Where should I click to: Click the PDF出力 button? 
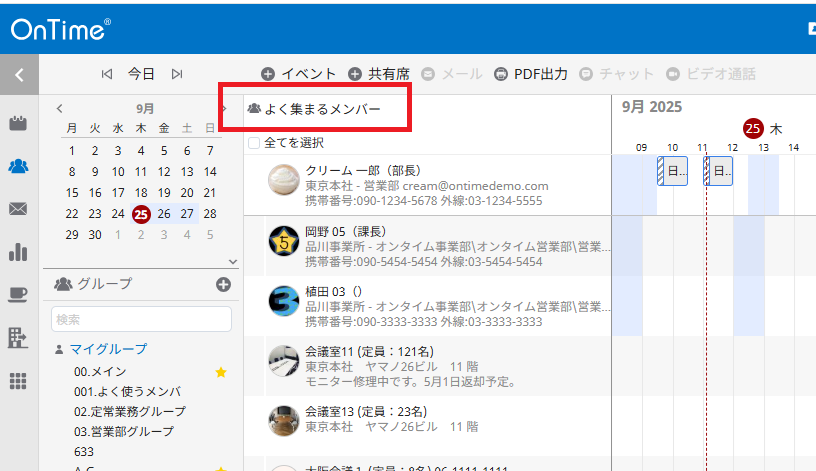coord(531,74)
